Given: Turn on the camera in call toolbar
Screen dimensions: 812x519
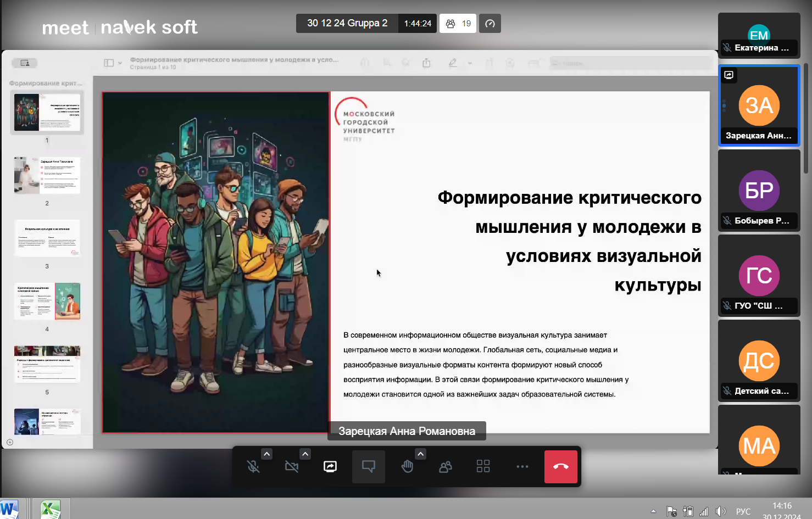Looking at the screenshot, I should 292,467.
